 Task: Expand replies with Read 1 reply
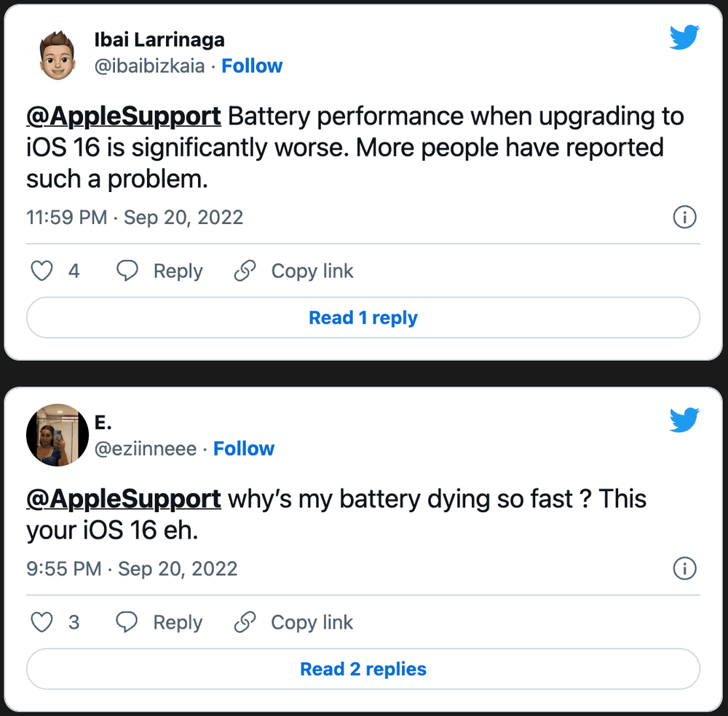point(363,317)
